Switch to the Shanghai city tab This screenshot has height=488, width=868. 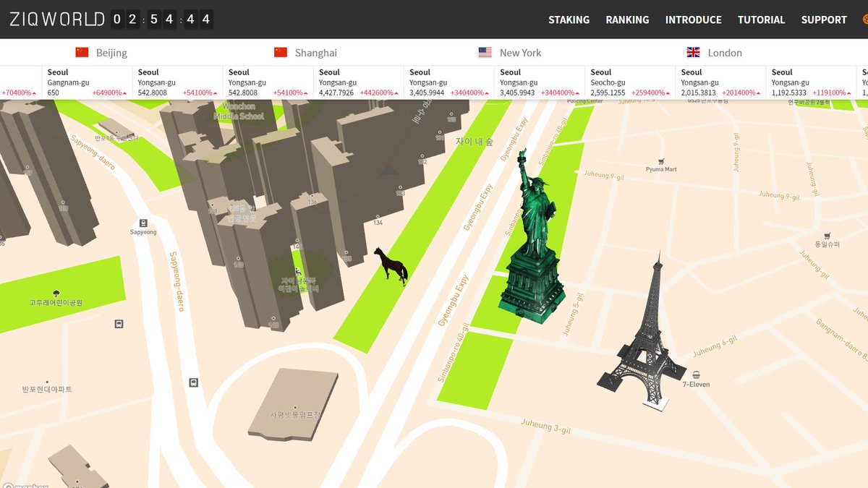305,52
